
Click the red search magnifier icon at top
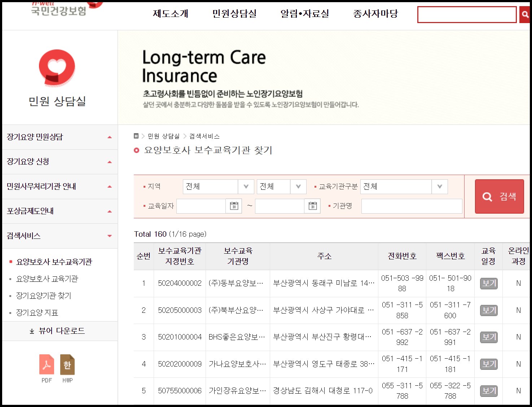click(x=525, y=14)
